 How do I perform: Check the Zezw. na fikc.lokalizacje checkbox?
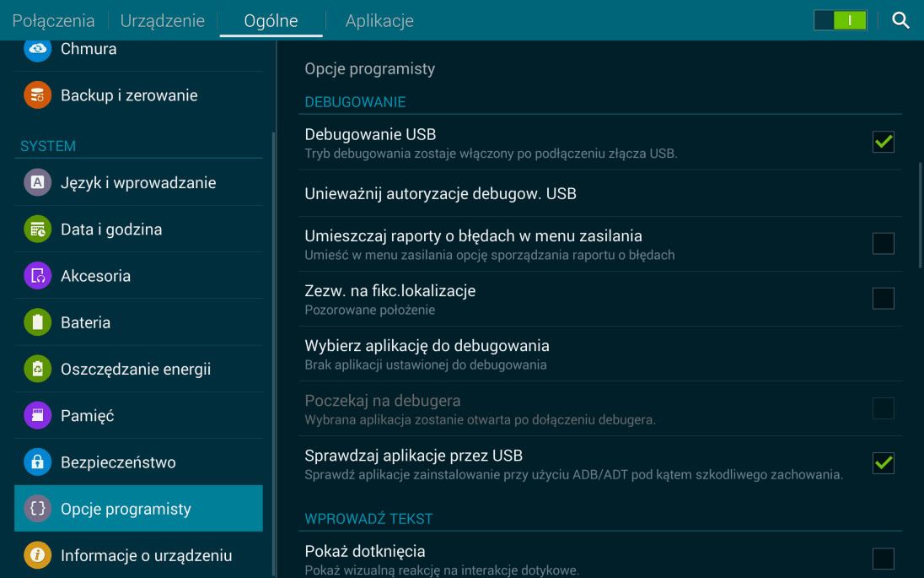[x=884, y=298]
